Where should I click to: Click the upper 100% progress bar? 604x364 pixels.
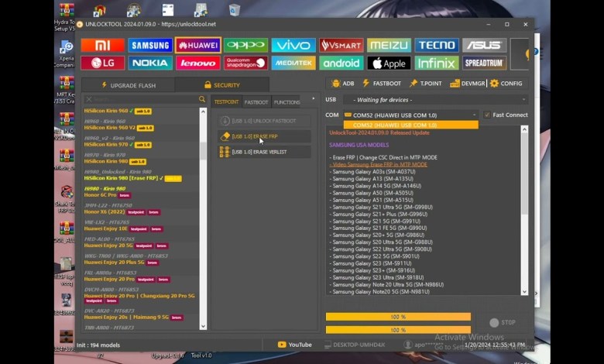398,317
